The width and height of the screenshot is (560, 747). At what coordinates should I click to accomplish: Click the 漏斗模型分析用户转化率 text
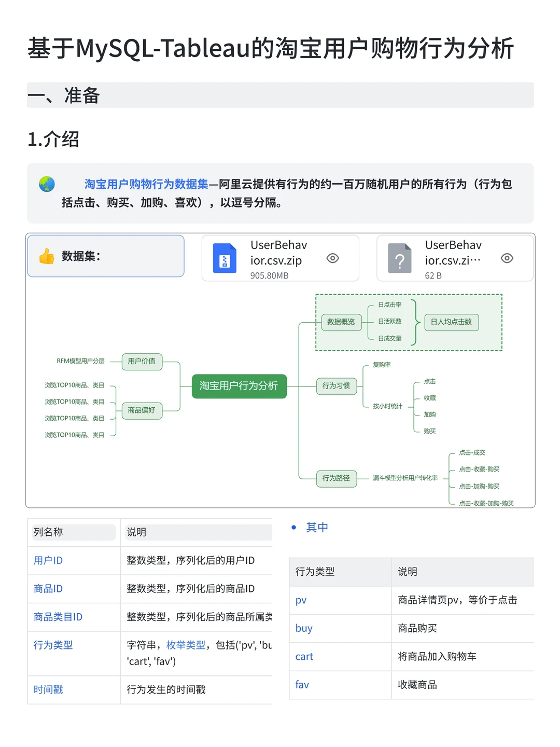click(405, 478)
